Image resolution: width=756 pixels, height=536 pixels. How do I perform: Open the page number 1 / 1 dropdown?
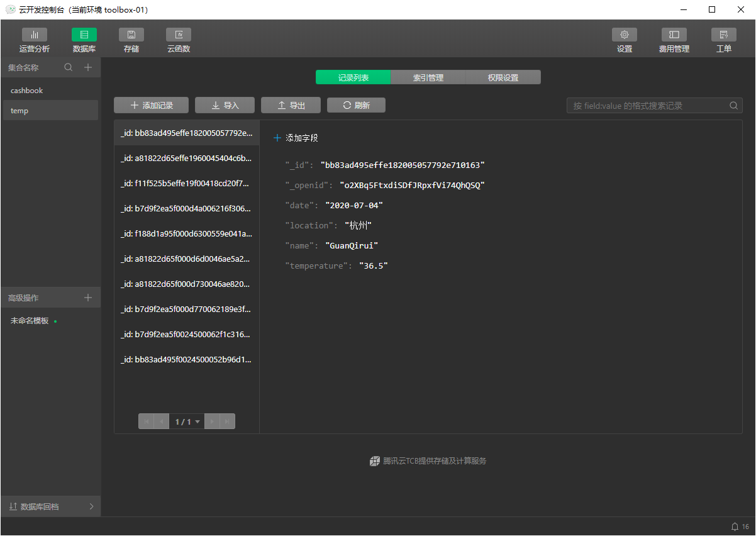tap(187, 422)
